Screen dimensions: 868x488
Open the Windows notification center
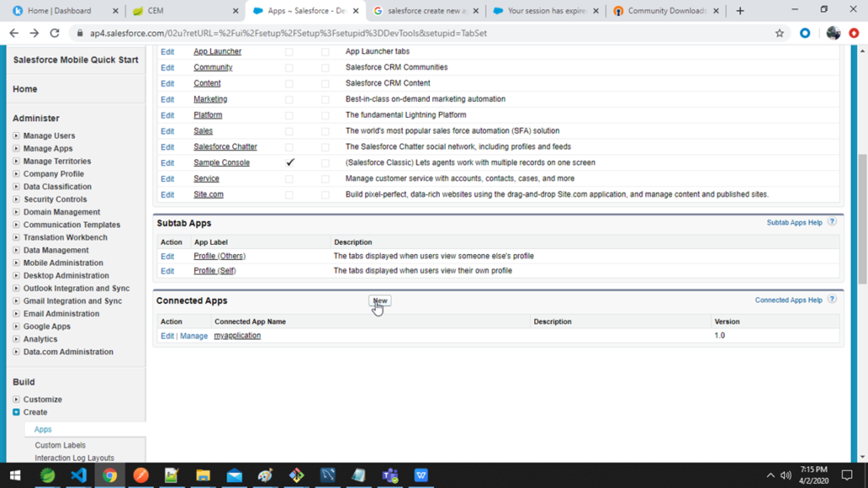click(x=847, y=475)
